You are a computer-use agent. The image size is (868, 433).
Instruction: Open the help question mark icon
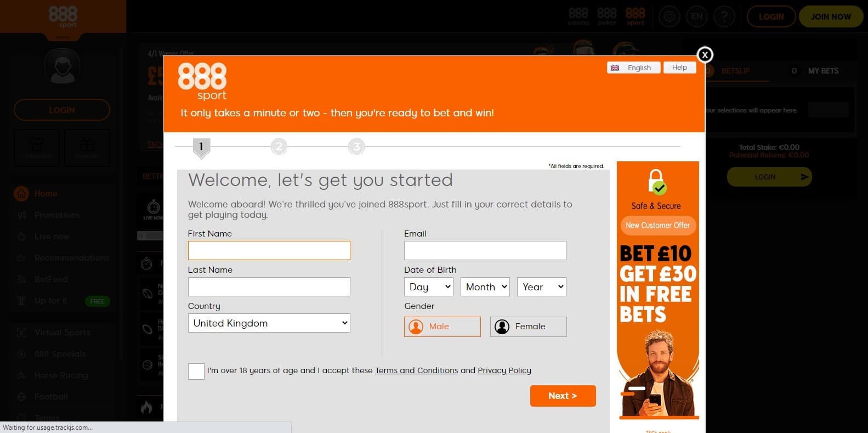[724, 16]
